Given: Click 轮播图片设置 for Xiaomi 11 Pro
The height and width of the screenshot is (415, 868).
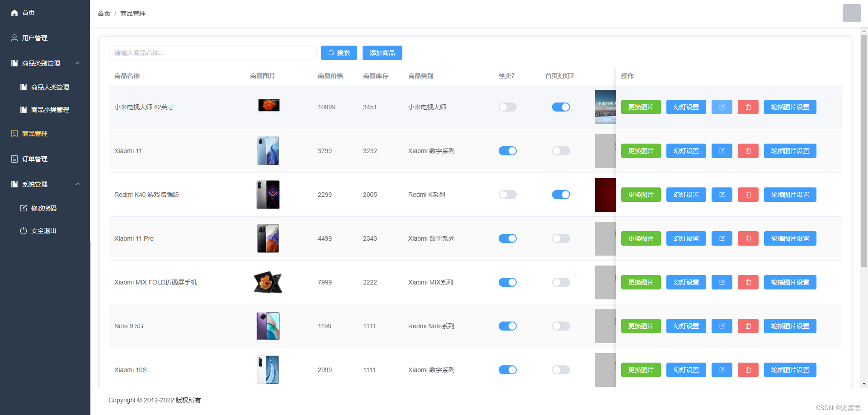Looking at the screenshot, I should (790, 238).
